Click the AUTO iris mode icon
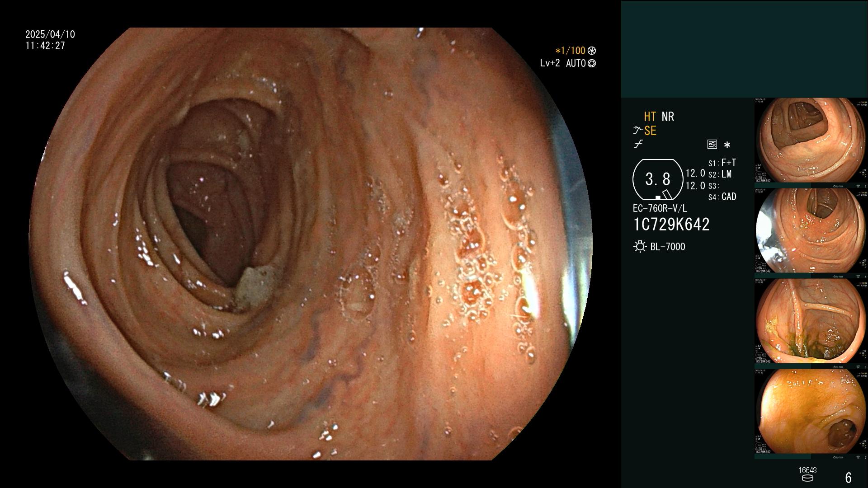 tap(592, 63)
